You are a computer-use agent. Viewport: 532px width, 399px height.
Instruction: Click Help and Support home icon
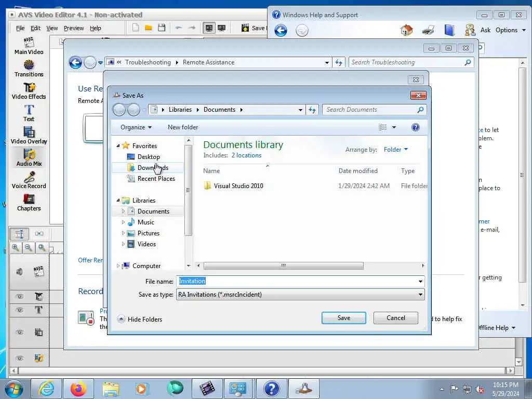coord(407,30)
